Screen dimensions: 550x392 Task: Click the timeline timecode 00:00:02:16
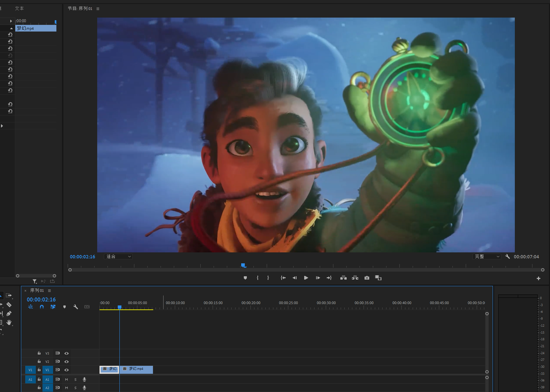coord(41,299)
